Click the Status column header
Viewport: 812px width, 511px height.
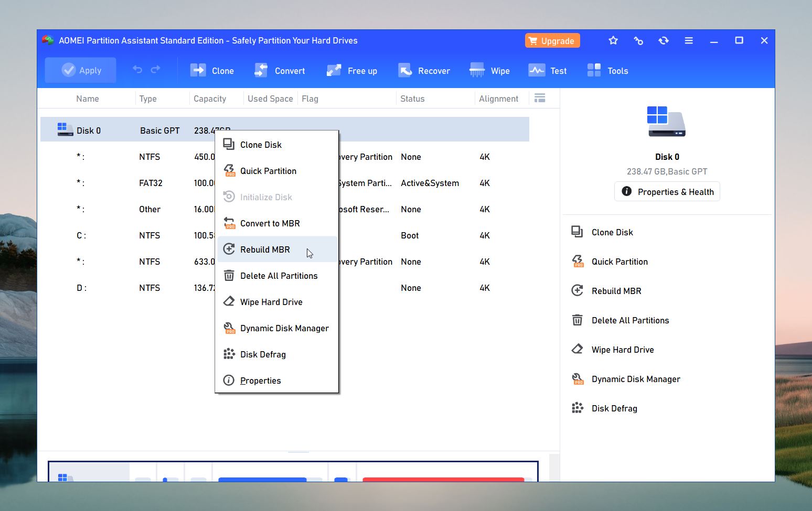coord(412,99)
